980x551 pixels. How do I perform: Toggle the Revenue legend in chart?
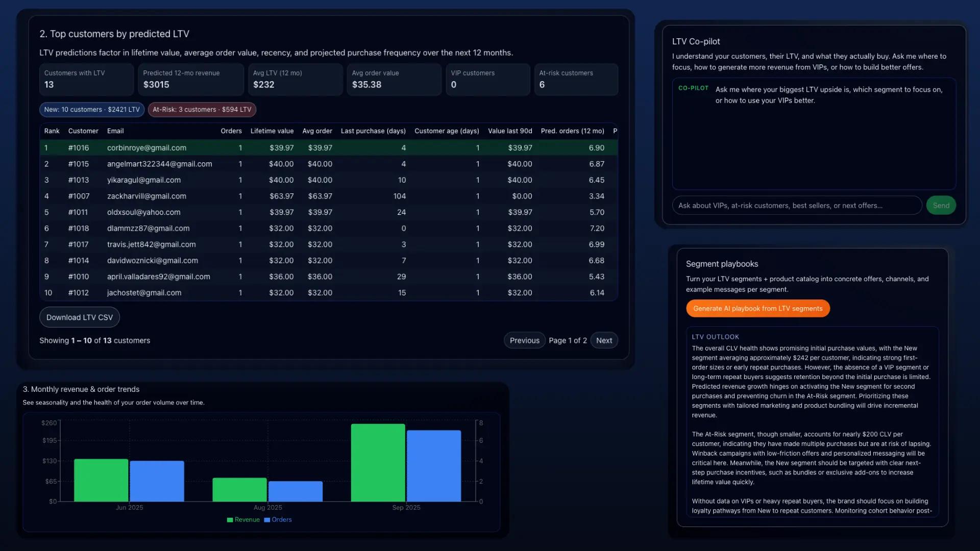click(243, 520)
